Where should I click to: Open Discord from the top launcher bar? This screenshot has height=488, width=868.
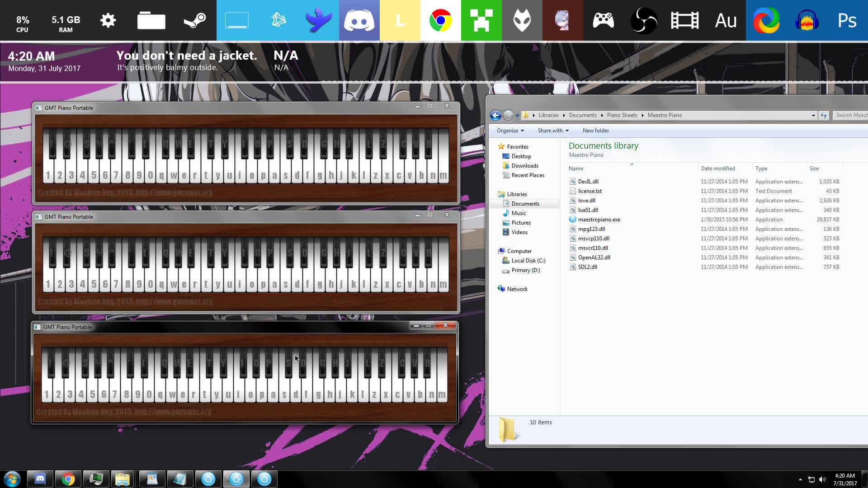tap(359, 20)
